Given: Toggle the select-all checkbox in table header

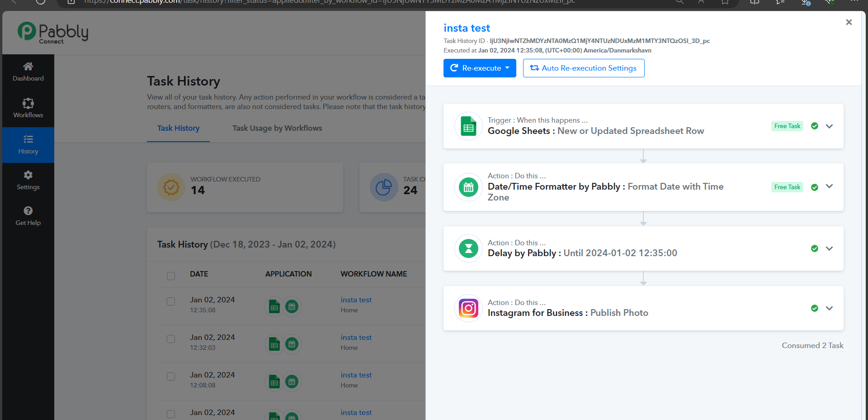Looking at the screenshot, I should pyautogui.click(x=171, y=276).
